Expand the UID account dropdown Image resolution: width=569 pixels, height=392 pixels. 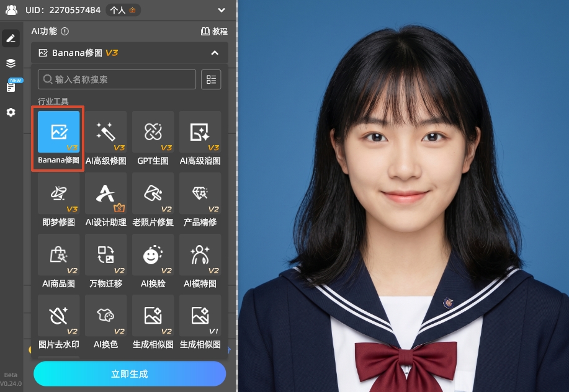point(220,11)
